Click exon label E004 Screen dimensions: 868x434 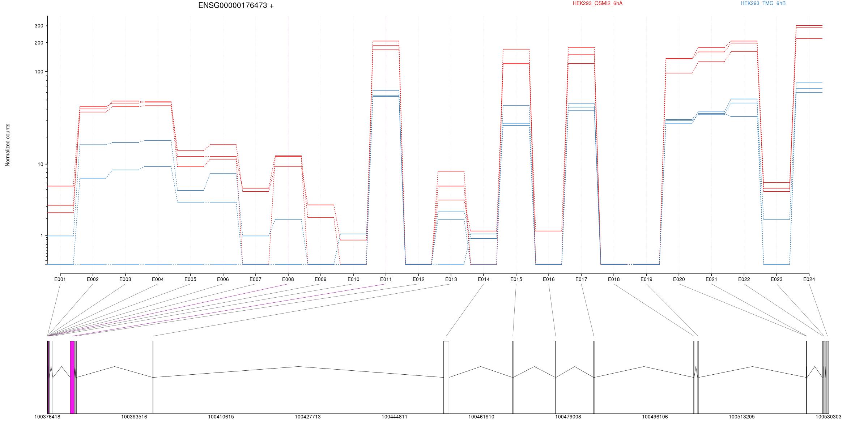tap(158, 279)
